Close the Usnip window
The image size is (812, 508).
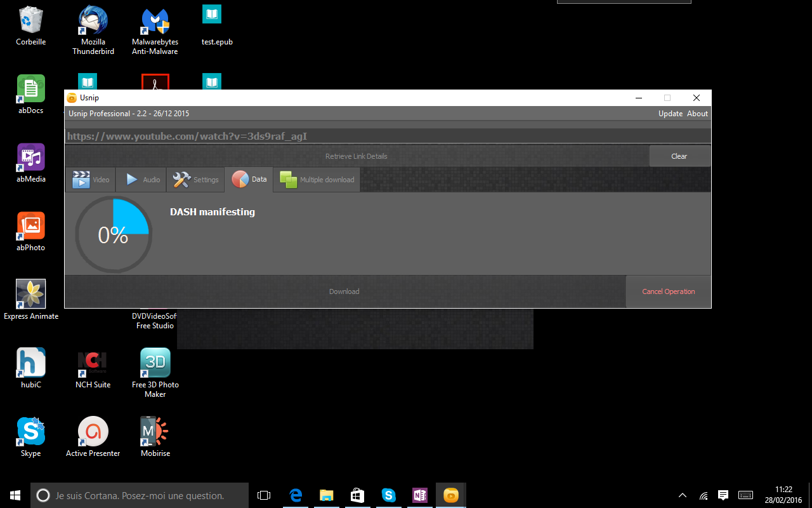(697, 98)
